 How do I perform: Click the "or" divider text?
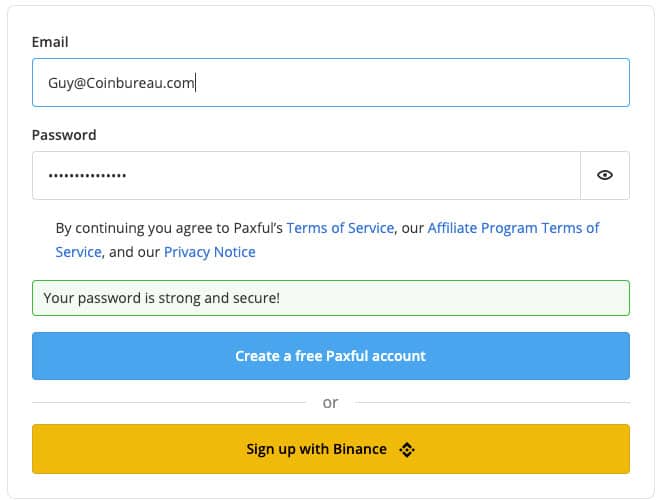coord(330,403)
